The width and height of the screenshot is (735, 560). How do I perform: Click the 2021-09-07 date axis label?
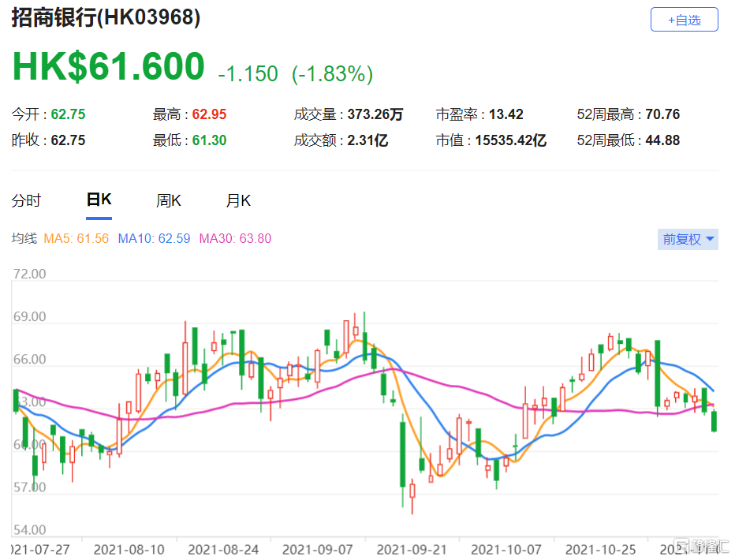coord(317,550)
